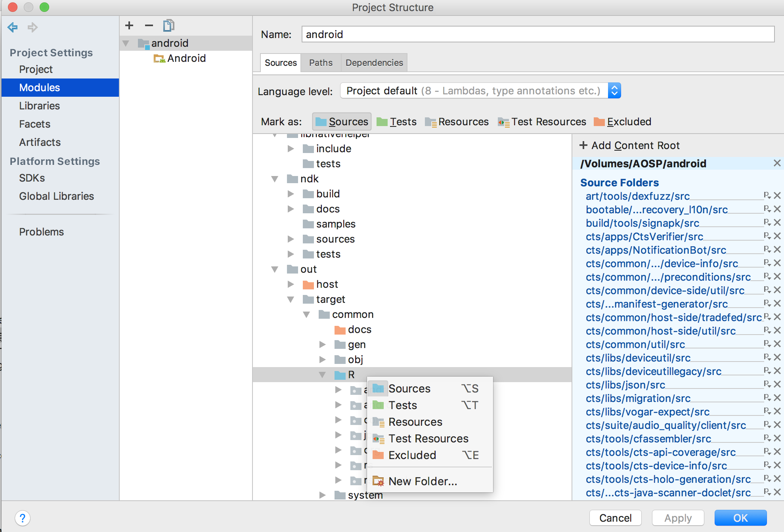Click the blue R source folder icon
784x532 pixels.
click(x=340, y=375)
